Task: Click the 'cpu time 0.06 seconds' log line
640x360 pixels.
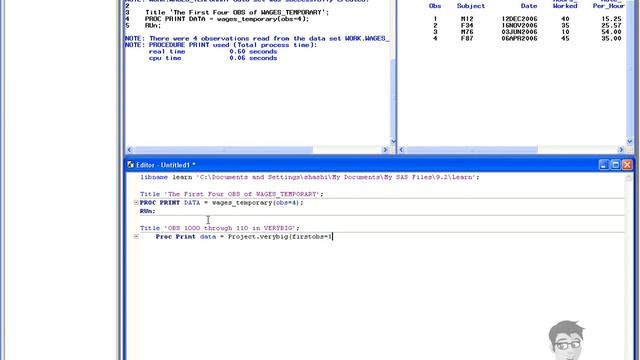Action: (x=213, y=58)
